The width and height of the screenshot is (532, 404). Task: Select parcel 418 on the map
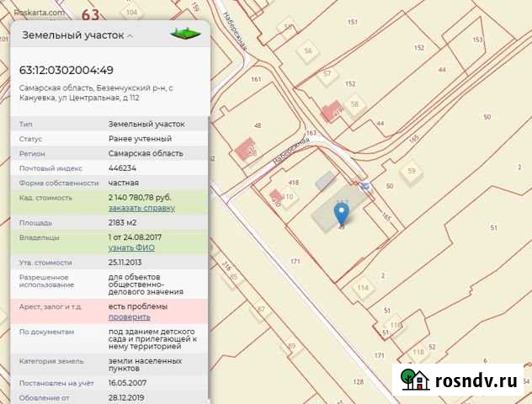coord(294,182)
